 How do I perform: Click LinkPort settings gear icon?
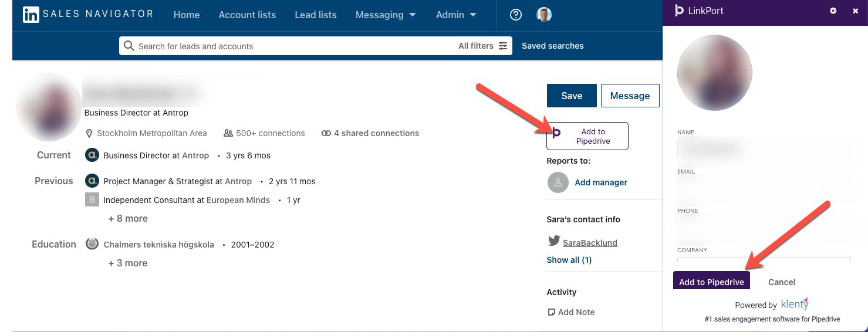coord(833,11)
